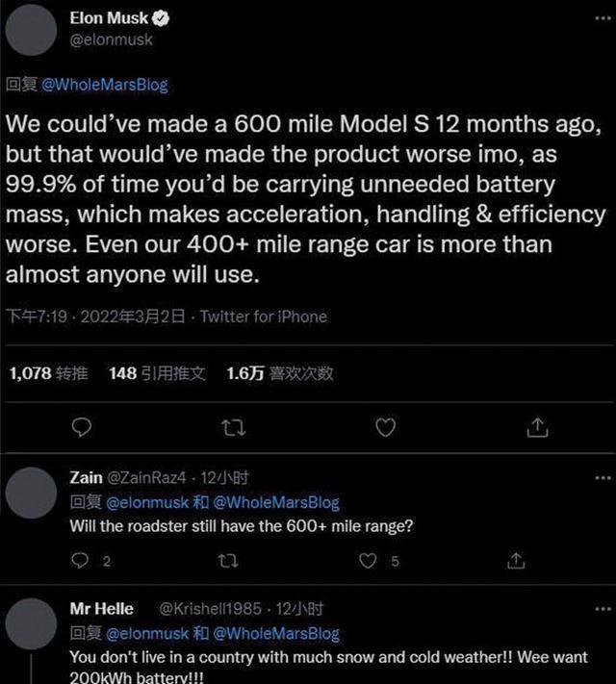Open the @ZainRaz4 username
The image size is (616, 684).
pyautogui.click(x=147, y=478)
